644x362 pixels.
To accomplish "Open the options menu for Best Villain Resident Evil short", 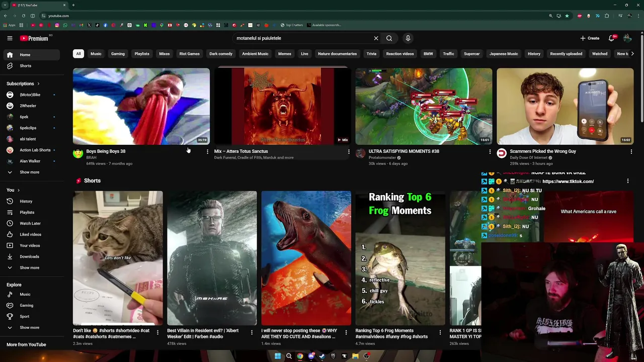I will coord(252,332).
